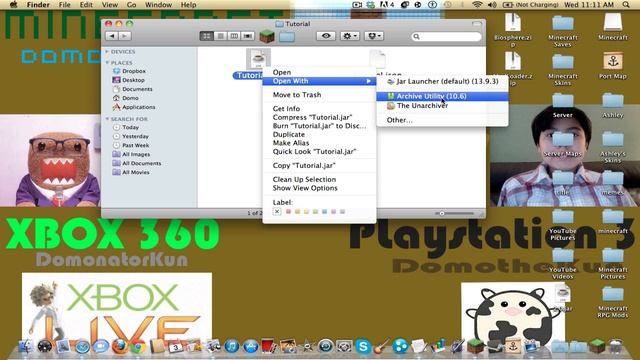Show Past Week search in sidebar

coord(131,145)
